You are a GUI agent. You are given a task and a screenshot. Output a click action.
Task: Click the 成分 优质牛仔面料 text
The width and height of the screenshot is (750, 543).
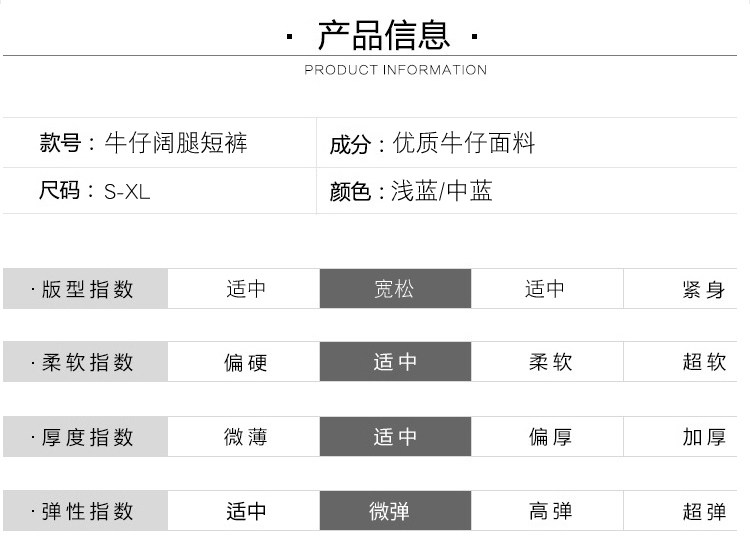[x=432, y=144]
